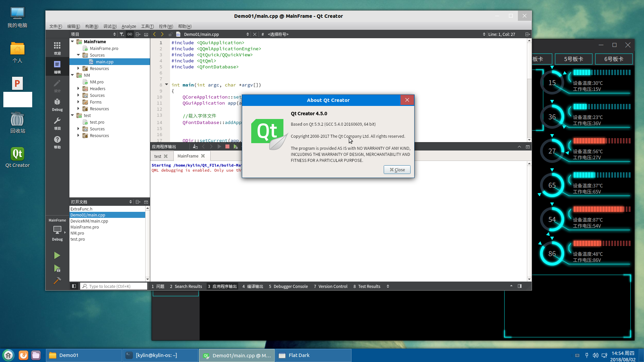Switch to the test output tab
The width and height of the screenshot is (644, 362).
point(158,156)
